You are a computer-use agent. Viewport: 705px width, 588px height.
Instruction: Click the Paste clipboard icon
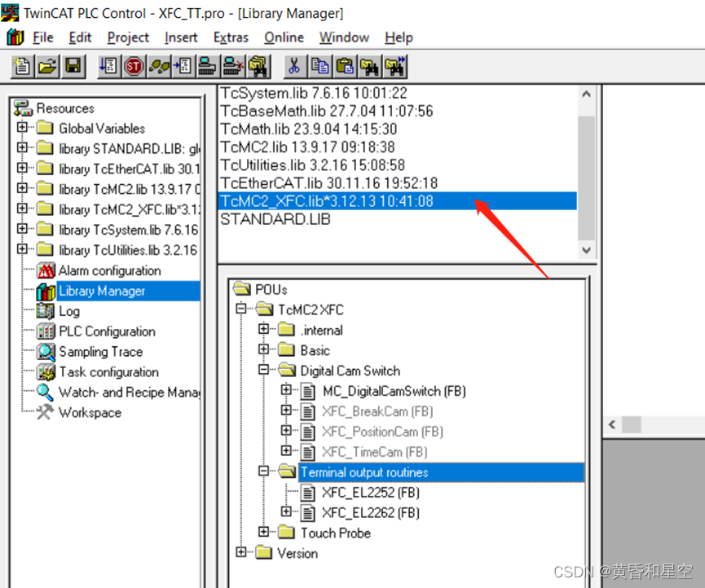point(345,67)
